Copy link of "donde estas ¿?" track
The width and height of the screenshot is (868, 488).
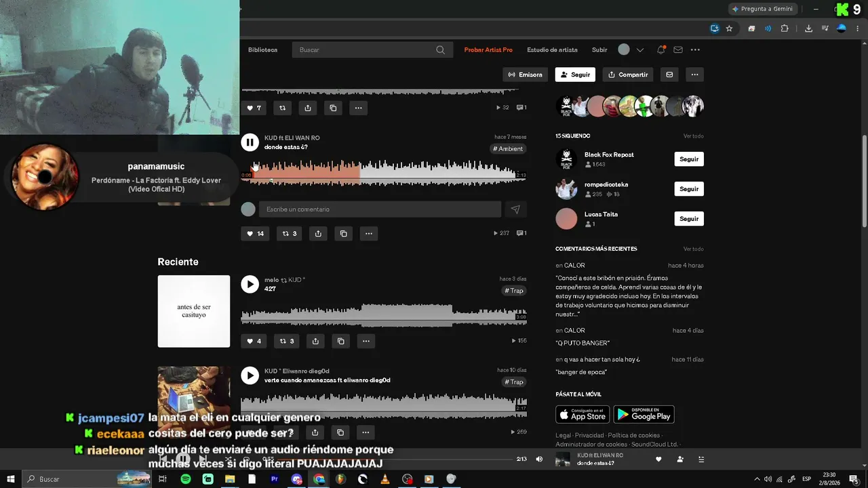point(344,233)
